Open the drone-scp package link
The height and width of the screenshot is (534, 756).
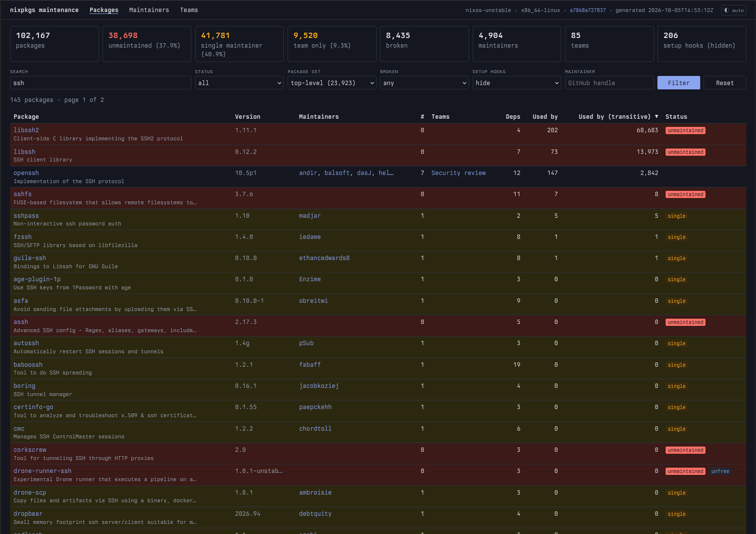coord(30,493)
